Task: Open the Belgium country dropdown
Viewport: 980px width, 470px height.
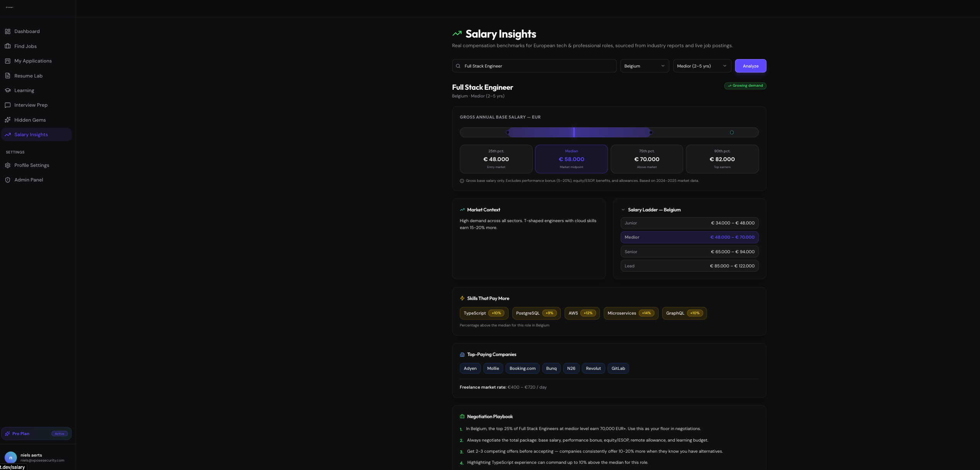Action: (x=644, y=66)
